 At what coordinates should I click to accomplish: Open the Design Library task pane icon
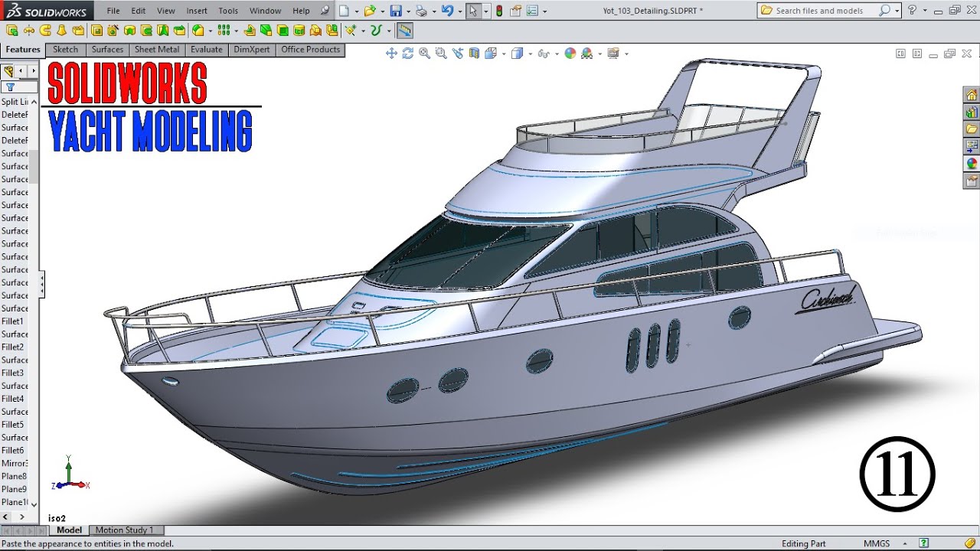pyautogui.click(x=972, y=112)
